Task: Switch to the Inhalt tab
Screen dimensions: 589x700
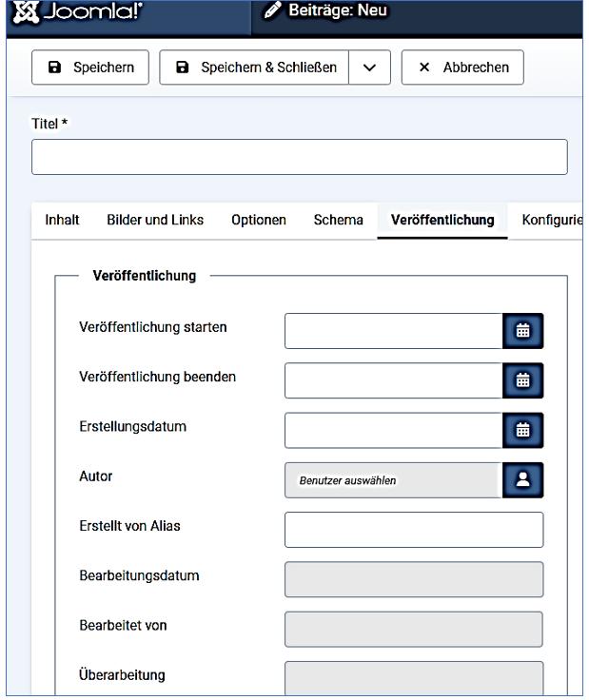Action: click(62, 220)
